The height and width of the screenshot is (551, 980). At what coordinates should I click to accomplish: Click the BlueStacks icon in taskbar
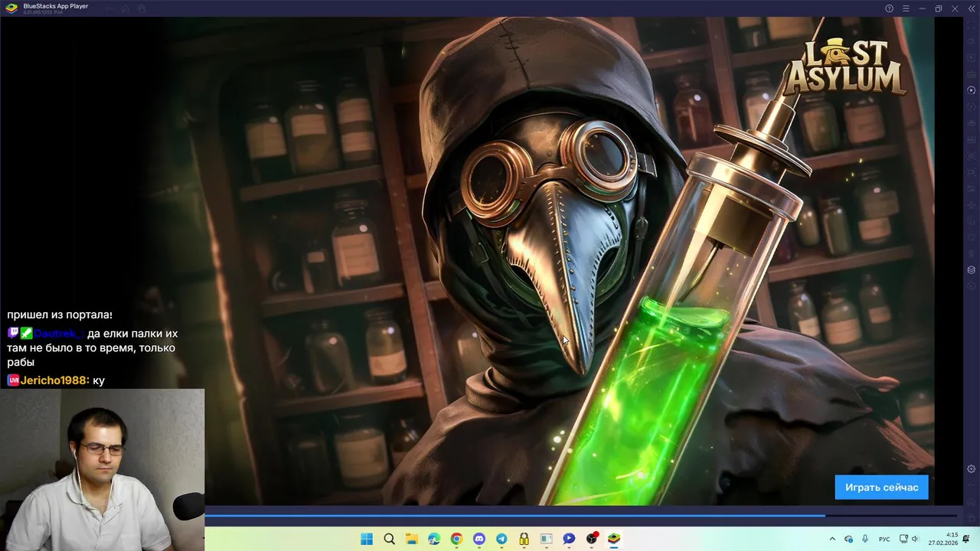pos(614,539)
